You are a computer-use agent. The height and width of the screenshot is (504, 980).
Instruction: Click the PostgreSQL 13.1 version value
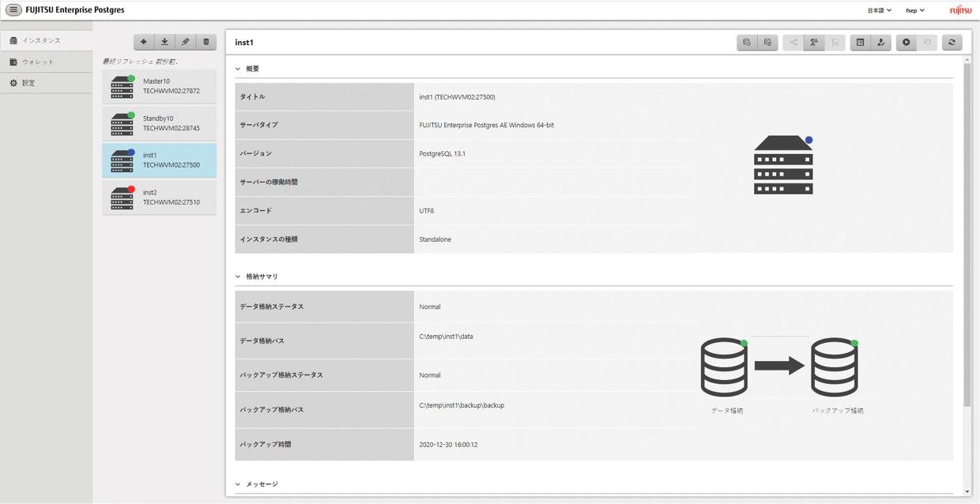(x=442, y=154)
